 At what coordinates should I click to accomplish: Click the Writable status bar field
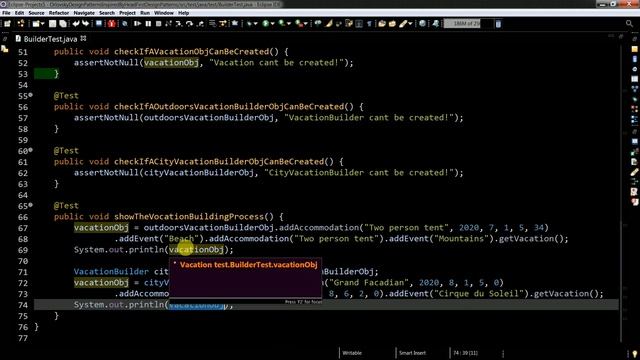coord(352,353)
